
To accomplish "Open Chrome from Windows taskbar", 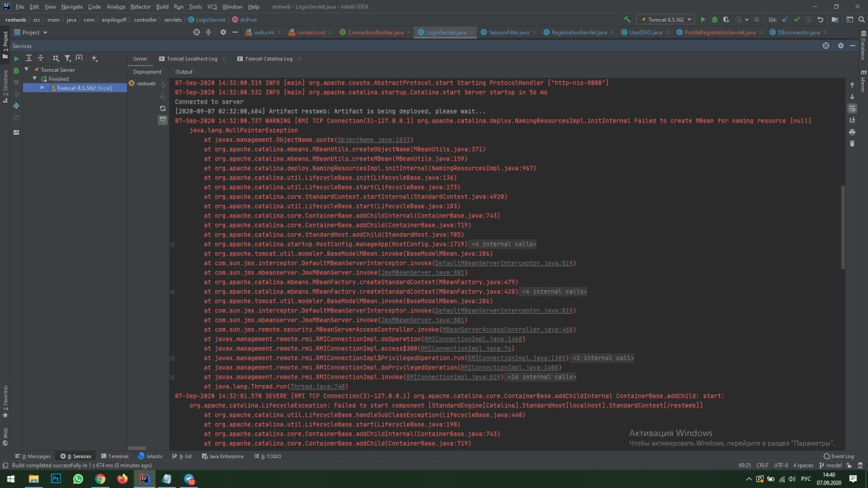I will tap(100, 479).
